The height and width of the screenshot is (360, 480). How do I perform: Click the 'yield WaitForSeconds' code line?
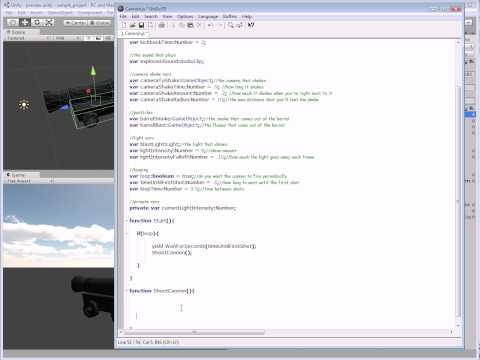(204, 246)
